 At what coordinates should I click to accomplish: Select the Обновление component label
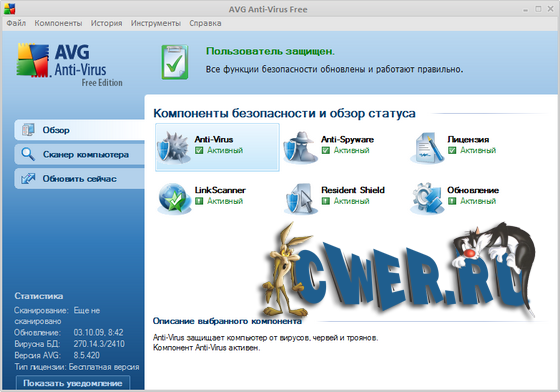(473, 190)
